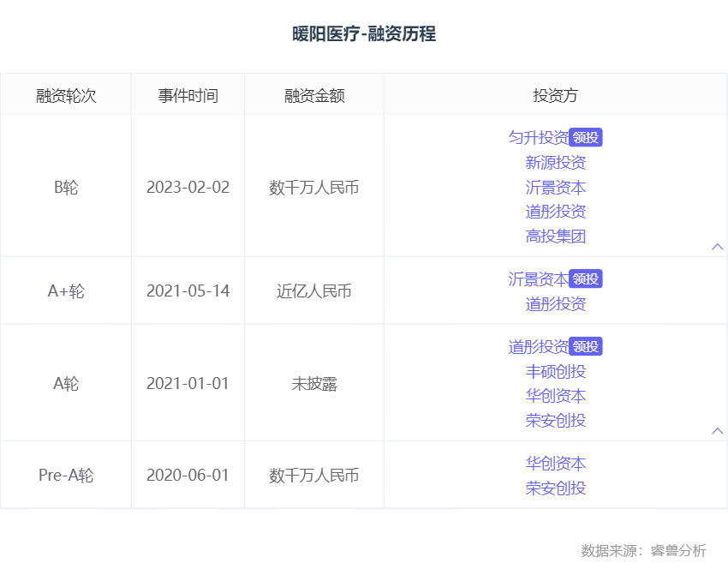Click the title 暖阳医疗-融资历程
This screenshot has height=587, width=728.
364,34
